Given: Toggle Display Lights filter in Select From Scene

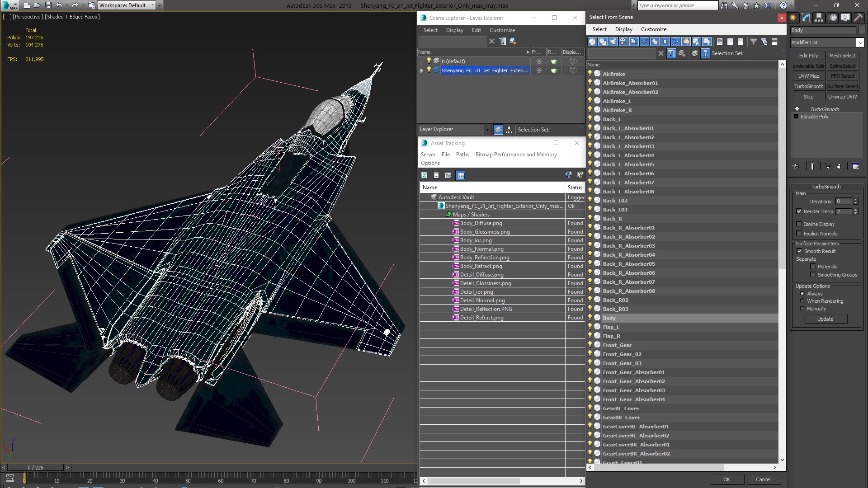Looking at the screenshot, I should 613,42.
